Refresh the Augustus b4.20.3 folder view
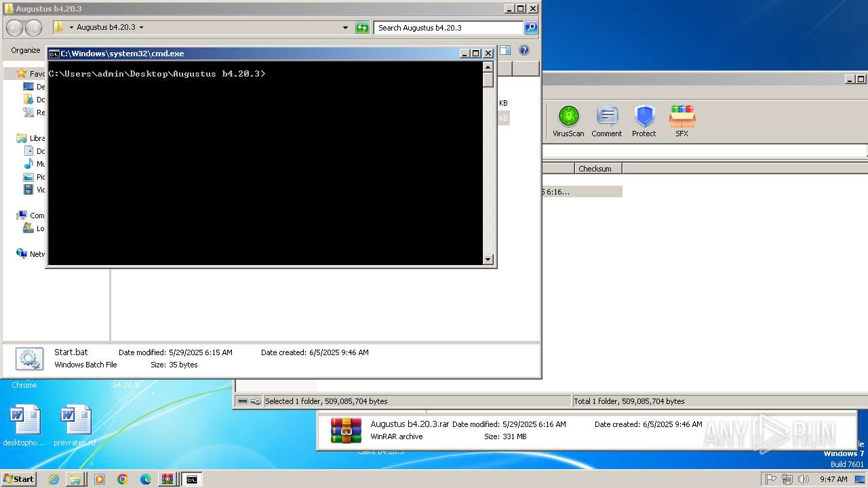Screen dimensions: 868x488 [362, 28]
